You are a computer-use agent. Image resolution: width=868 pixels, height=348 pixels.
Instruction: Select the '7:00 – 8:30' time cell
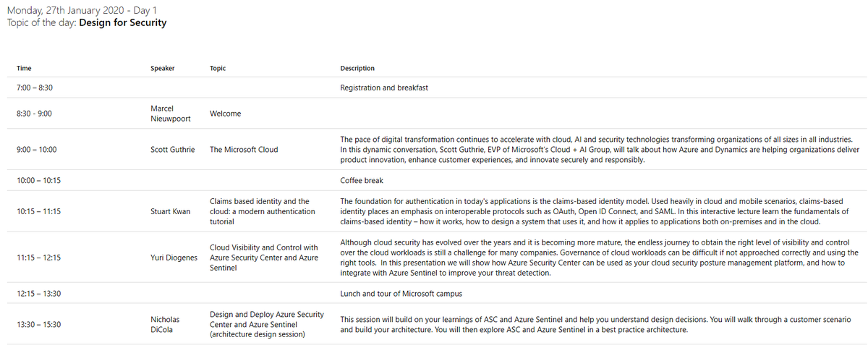pyautogui.click(x=35, y=88)
